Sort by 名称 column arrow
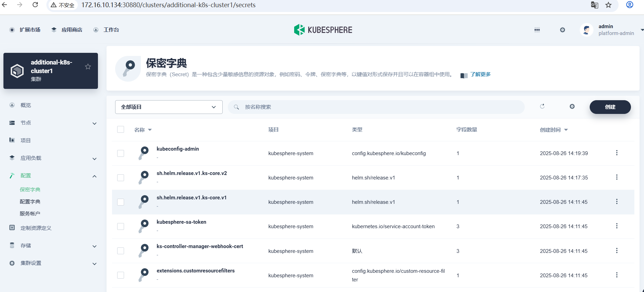 tap(150, 130)
